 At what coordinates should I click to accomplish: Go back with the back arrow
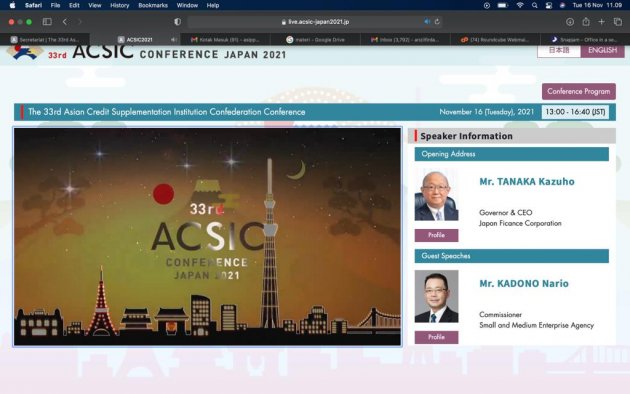tap(65, 22)
